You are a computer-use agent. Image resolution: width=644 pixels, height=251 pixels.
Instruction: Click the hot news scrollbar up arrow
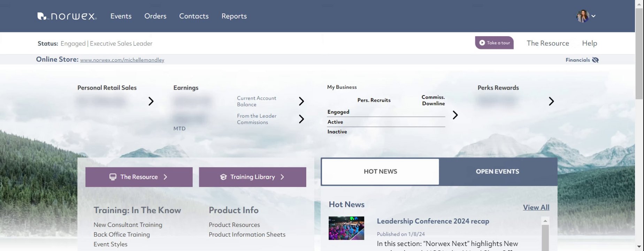pos(545,221)
